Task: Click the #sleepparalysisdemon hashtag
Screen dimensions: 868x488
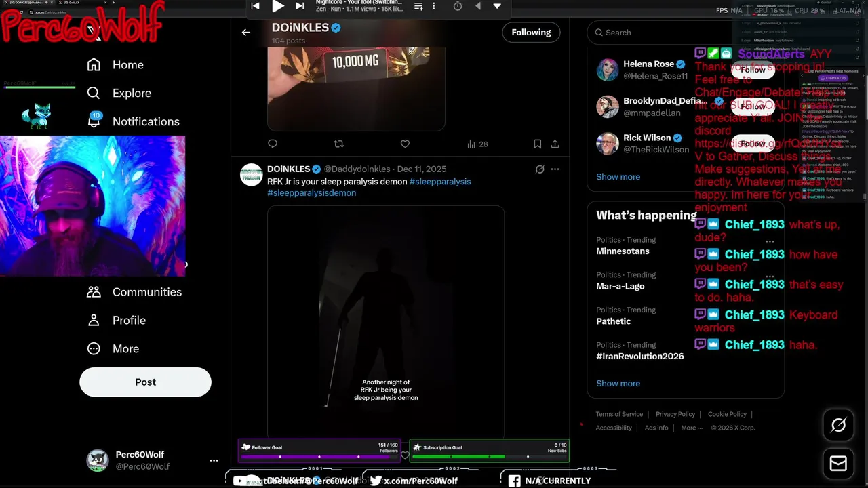Action: point(311,192)
